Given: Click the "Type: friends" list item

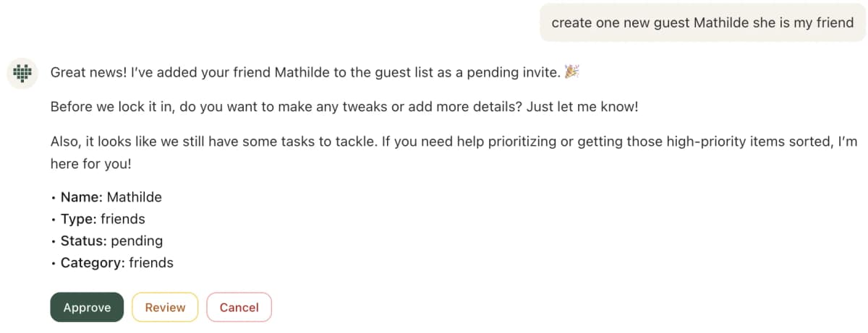Looking at the screenshot, I should [103, 219].
